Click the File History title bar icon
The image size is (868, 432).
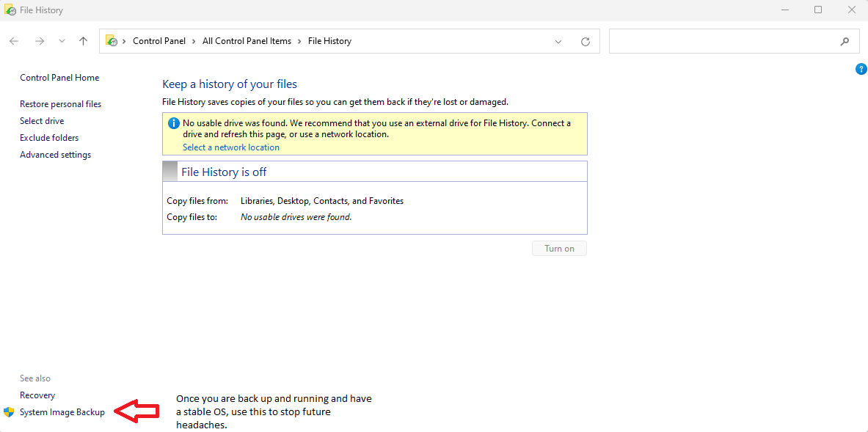tap(10, 10)
